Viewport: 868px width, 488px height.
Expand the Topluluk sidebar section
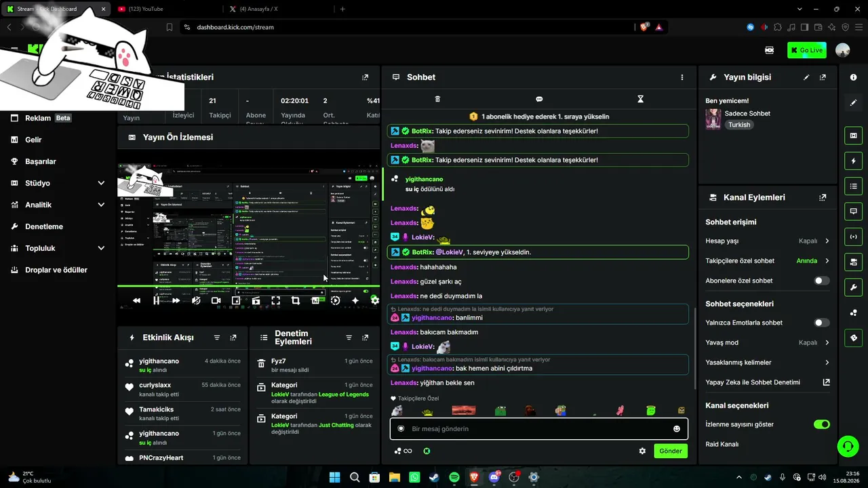[x=60, y=248]
